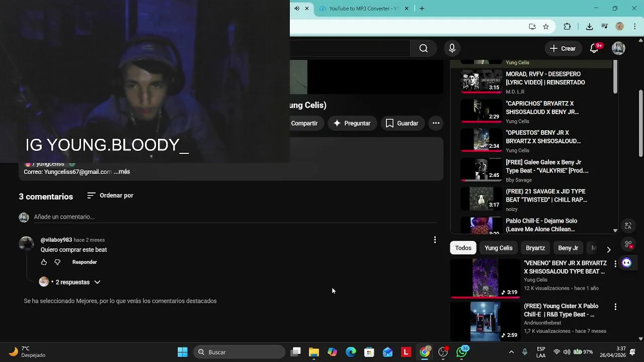Open Chrome's three-dot menu
The image size is (644, 362).
click(x=635, y=27)
